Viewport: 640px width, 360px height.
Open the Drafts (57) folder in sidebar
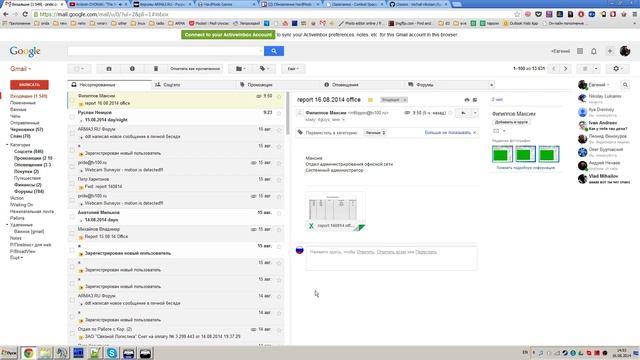27,129
